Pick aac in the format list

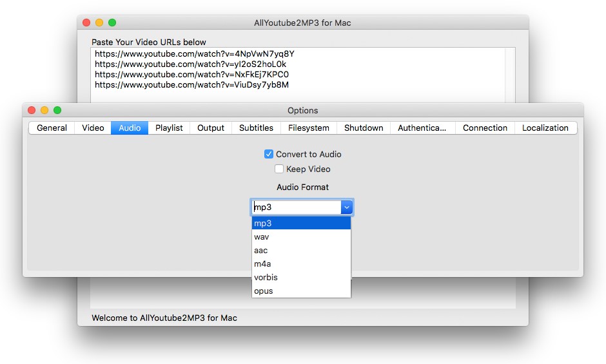(x=301, y=250)
